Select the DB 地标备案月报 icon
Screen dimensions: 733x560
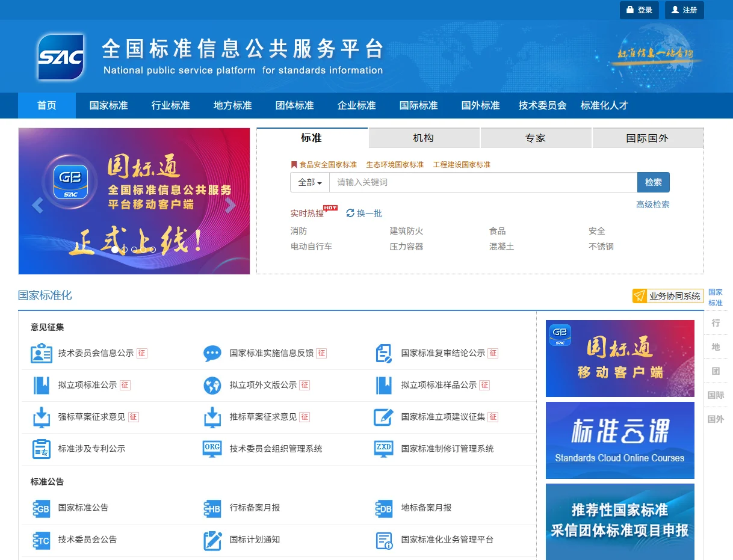click(383, 508)
